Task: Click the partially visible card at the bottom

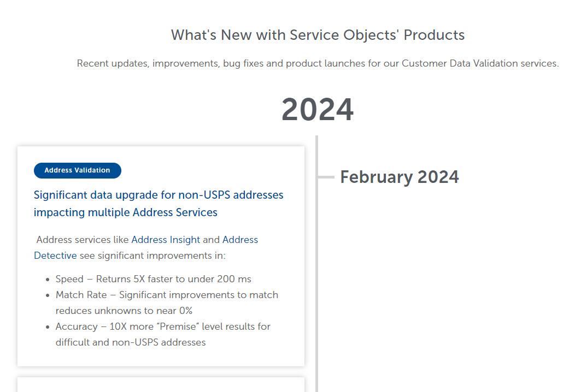Action: click(161, 385)
